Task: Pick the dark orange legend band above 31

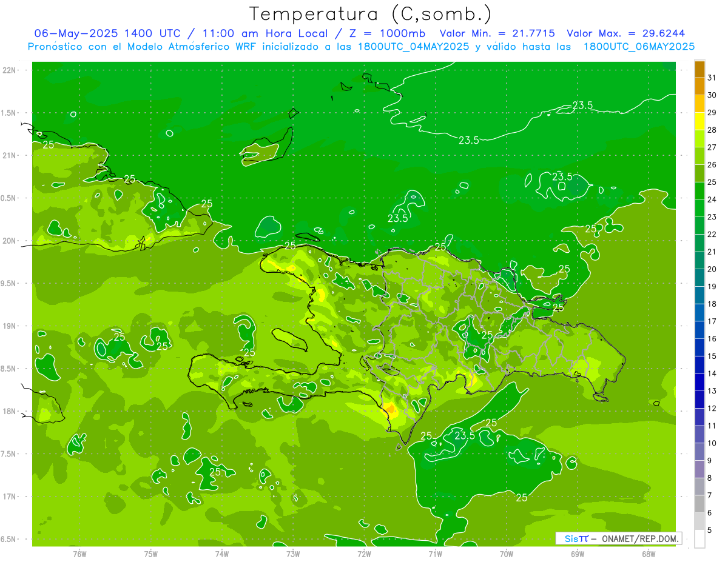Action: (699, 69)
